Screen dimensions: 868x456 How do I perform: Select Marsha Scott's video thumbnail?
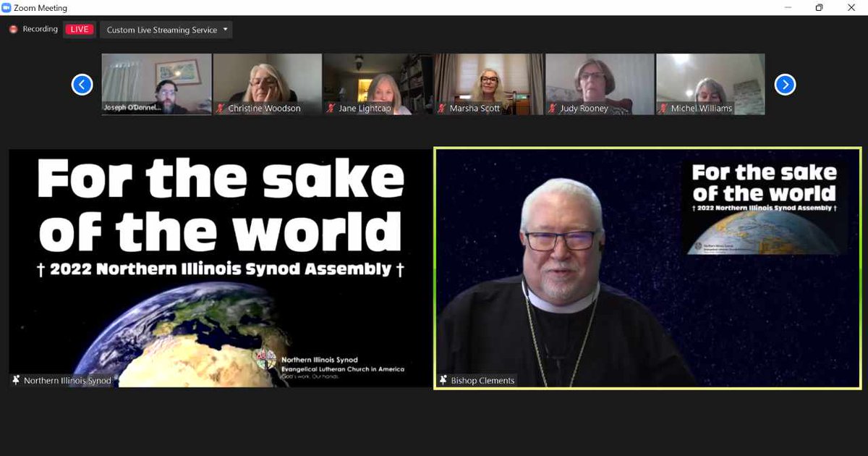tap(489, 84)
